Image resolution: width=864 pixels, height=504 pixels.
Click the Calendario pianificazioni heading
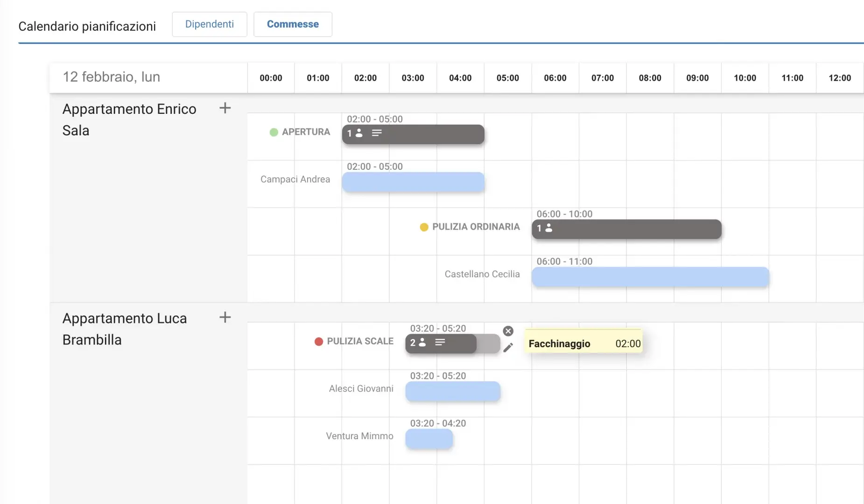click(87, 26)
